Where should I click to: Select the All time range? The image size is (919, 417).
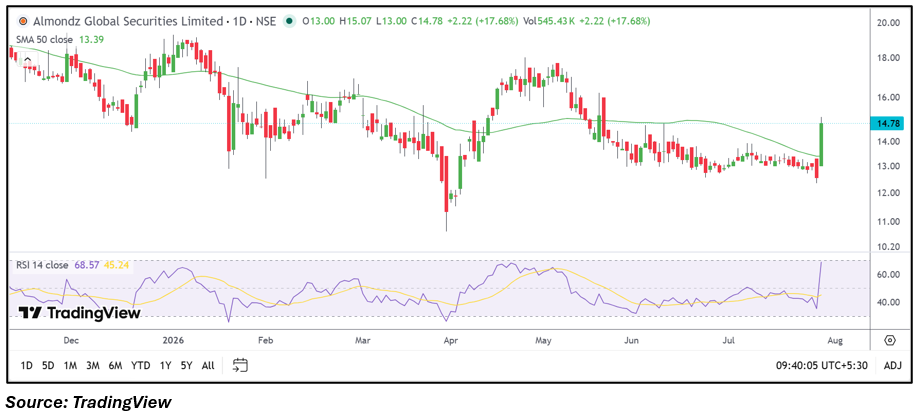point(208,365)
